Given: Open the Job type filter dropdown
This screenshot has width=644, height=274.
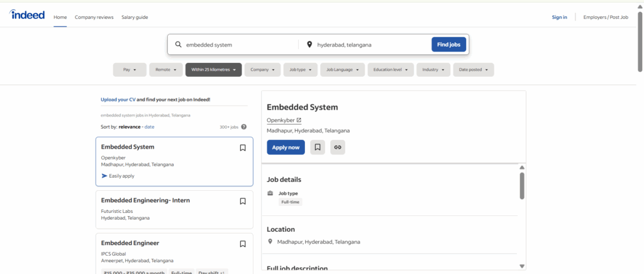Looking at the screenshot, I should (300, 70).
